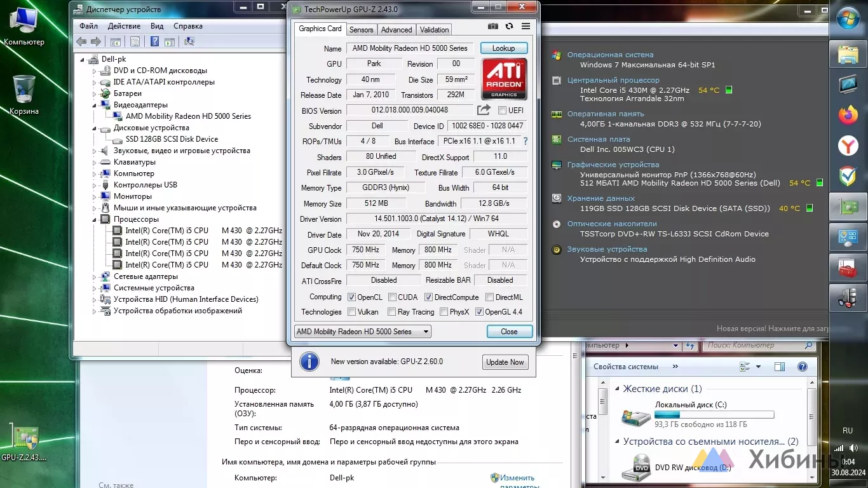The image size is (868, 488).
Task: Open the Действие menu
Action: (124, 26)
